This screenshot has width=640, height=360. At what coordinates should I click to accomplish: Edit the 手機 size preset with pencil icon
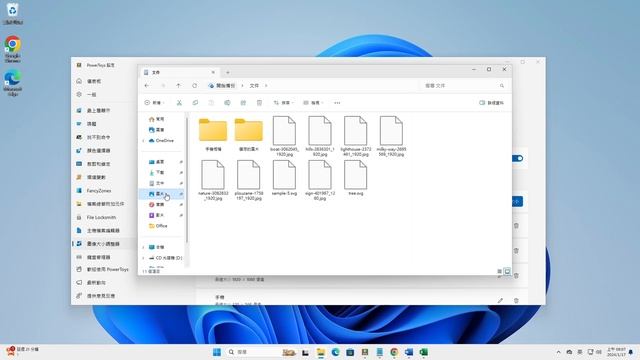[500, 301]
